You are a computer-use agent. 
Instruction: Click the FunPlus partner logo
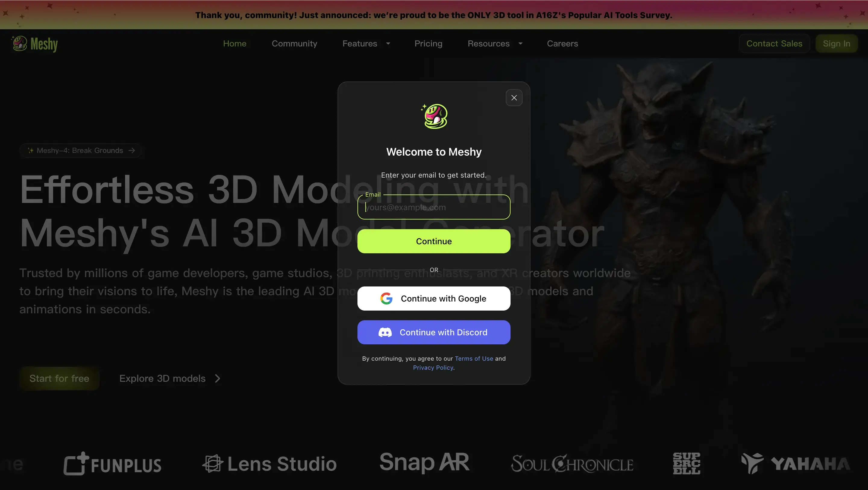click(x=112, y=464)
